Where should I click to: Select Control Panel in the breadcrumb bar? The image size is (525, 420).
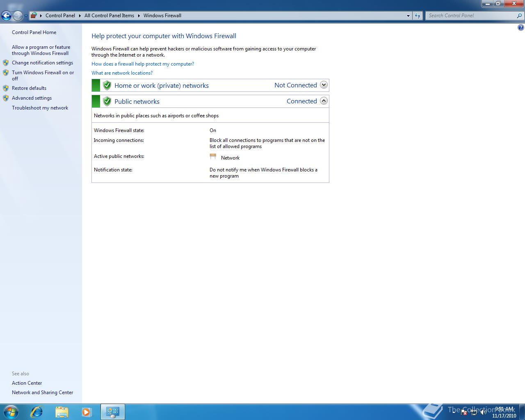click(60, 16)
